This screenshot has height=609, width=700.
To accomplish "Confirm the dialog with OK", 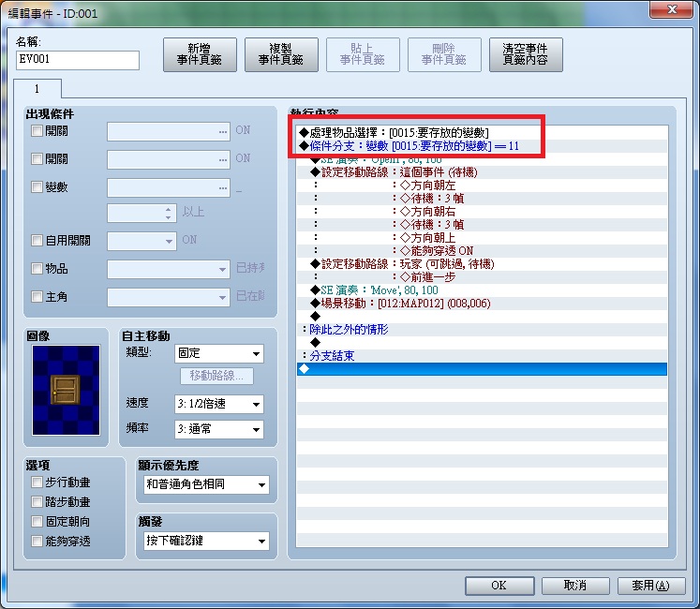I will tap(499, 586).
